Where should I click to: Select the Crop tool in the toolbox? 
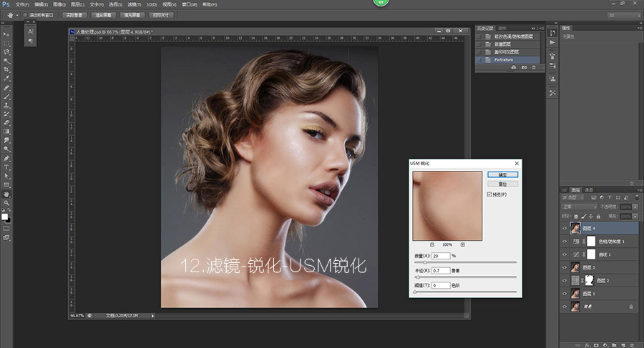(x=6, y=70)
